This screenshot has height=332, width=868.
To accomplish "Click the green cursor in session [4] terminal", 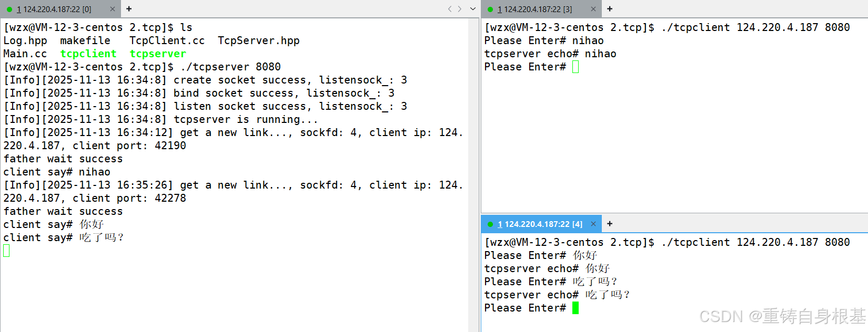I will pos(576,308).
